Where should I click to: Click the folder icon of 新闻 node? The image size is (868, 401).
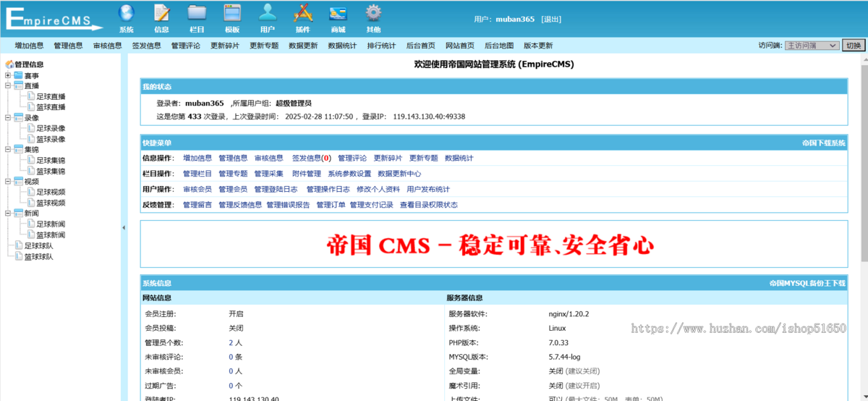click(x=18, y=214)
